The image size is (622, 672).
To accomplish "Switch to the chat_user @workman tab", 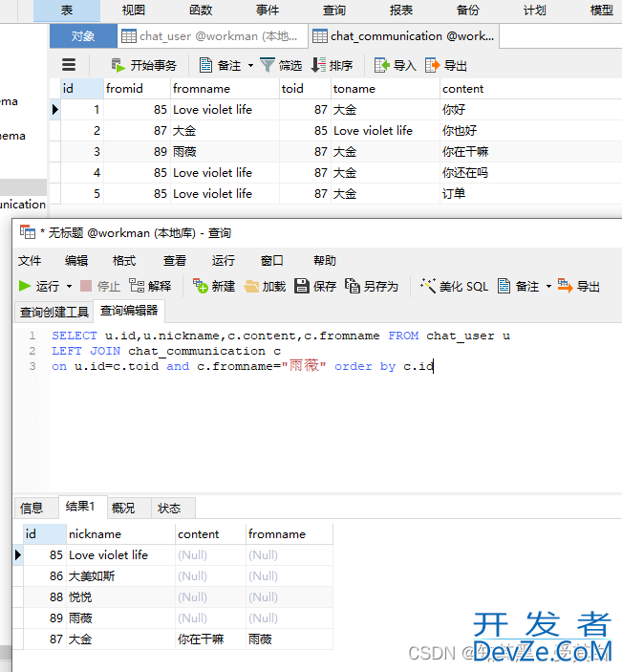I will (212, 36).
